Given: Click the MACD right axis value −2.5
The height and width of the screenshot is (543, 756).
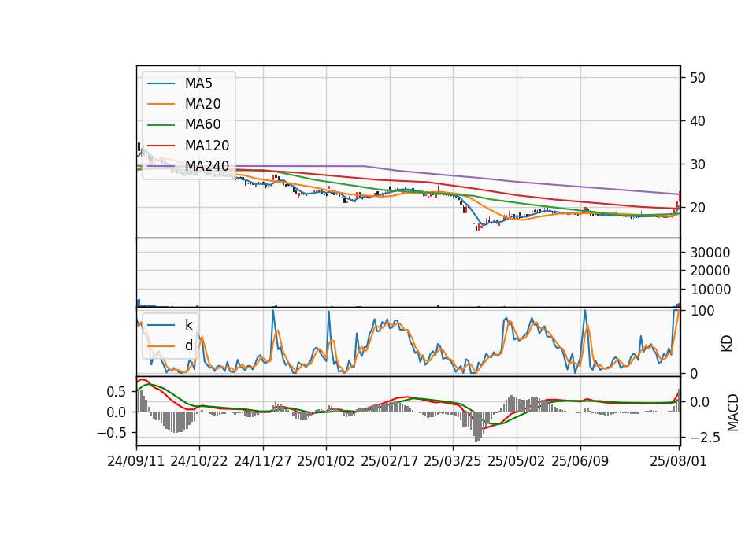Looking at the screenshot, I should (x=704, y=438).
